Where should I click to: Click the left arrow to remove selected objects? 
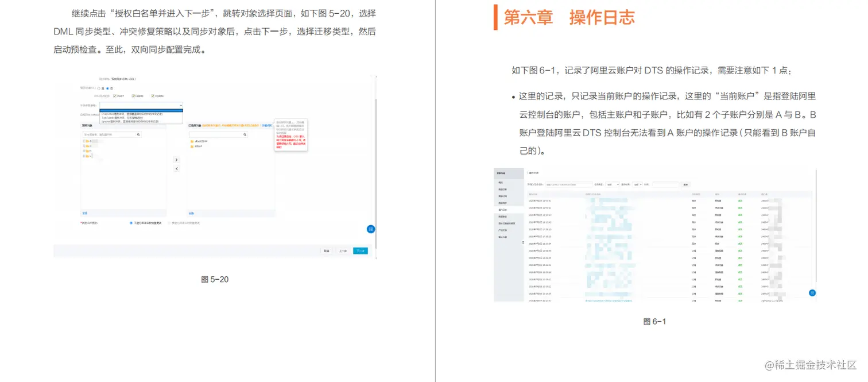click(x=176, y=168)
